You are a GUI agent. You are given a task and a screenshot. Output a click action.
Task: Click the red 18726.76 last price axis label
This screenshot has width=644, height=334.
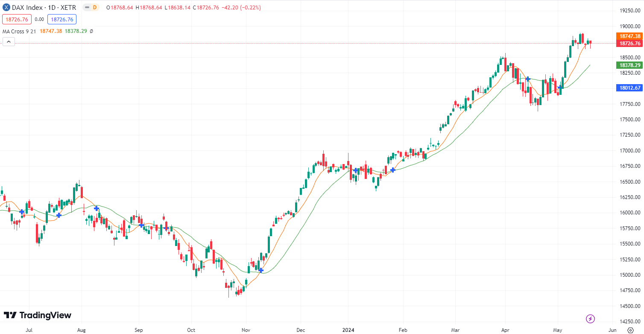point(629,44)
